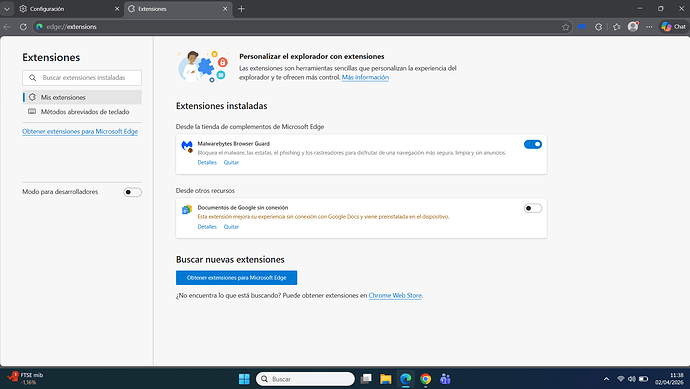Open battery status tray icon
This screenshot has height=389, width=690.
coord(643,379)
